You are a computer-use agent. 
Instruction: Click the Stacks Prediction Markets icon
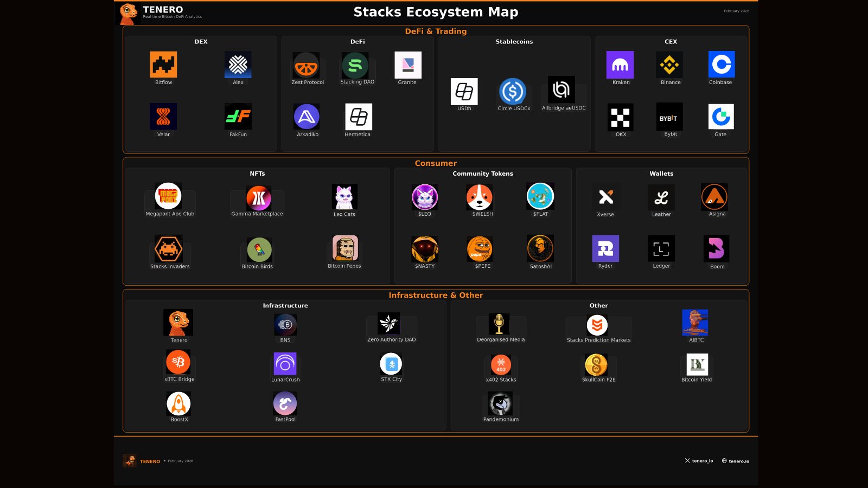point(597,325)
